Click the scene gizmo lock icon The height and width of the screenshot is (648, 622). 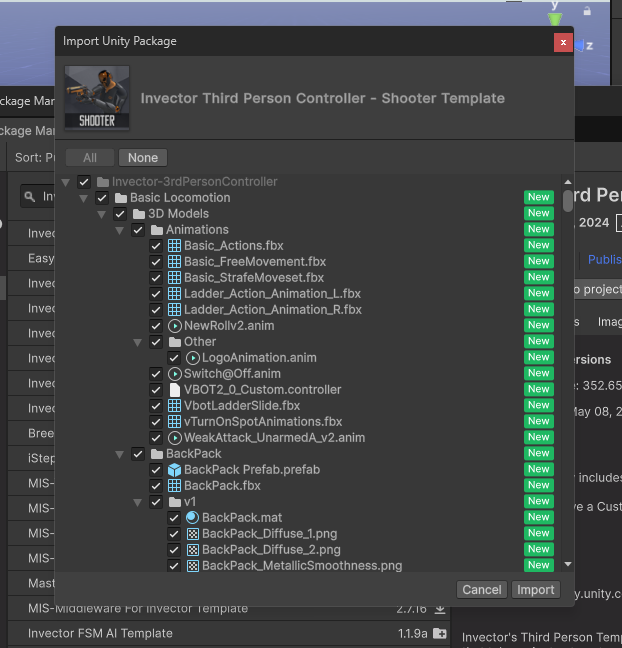(587, 11)
